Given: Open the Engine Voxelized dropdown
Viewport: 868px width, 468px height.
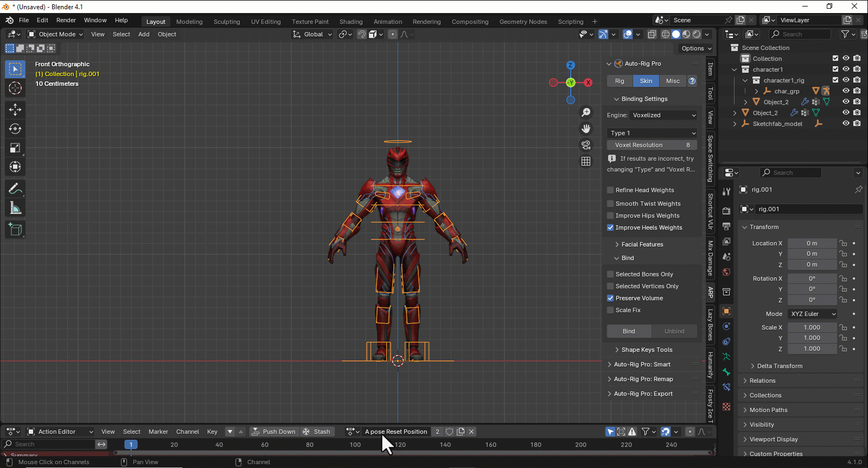Looking at the screenshot, I should tap(663, 115).
